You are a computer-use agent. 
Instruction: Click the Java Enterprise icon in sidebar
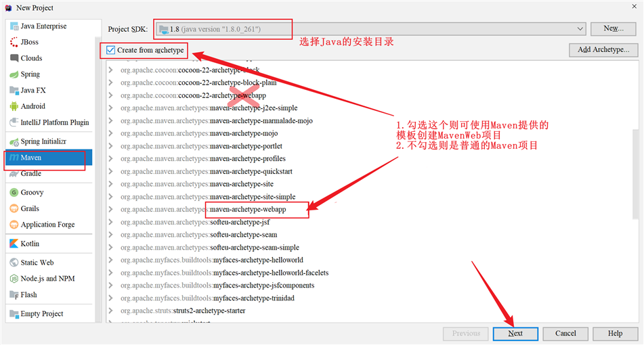coord(14,26)
